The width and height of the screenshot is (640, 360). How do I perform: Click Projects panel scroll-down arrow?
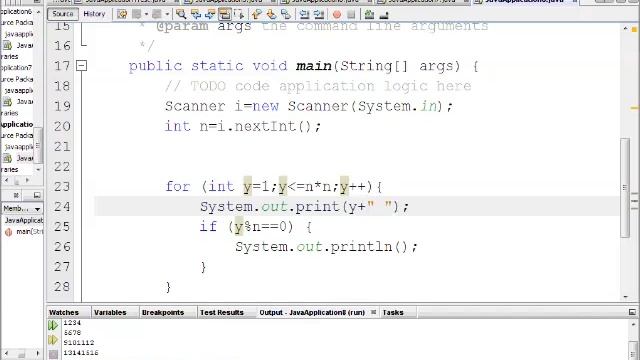pos(38,169)
